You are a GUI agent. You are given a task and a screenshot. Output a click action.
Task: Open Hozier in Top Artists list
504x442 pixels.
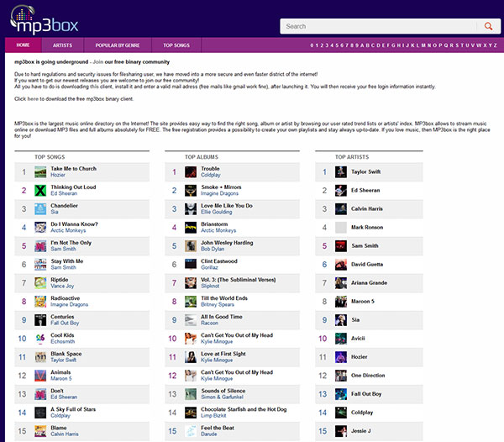point(360,357)
